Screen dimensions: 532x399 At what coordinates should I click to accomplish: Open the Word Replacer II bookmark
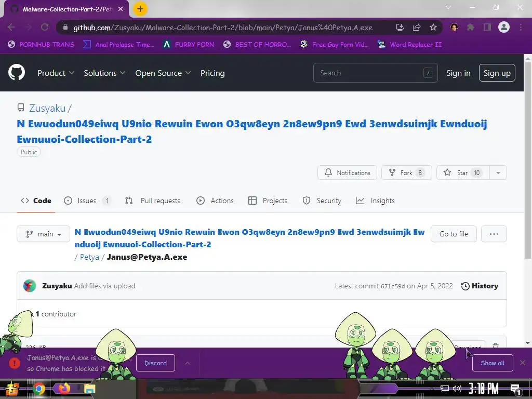pyautogui.click(x=409, y=45)
